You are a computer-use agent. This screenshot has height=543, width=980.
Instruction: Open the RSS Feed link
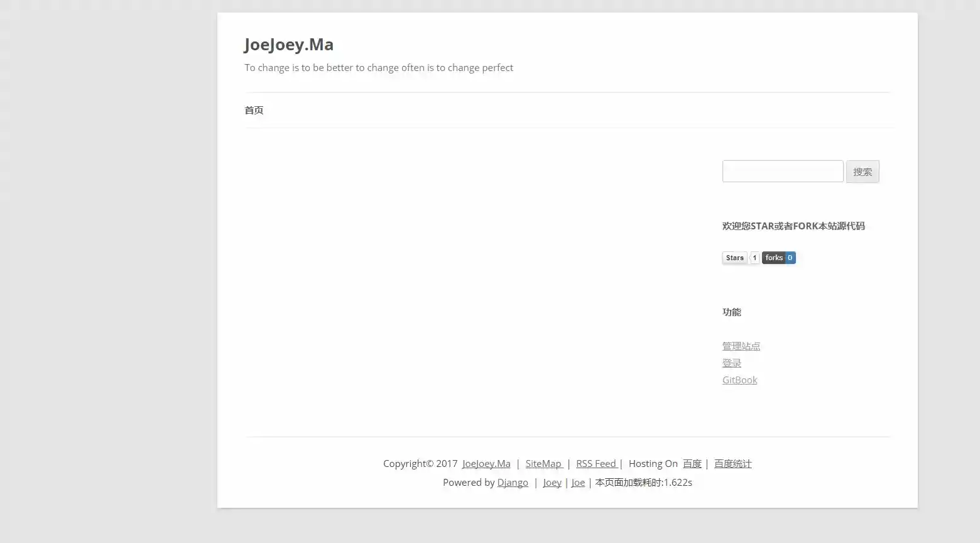coord(597,464)
